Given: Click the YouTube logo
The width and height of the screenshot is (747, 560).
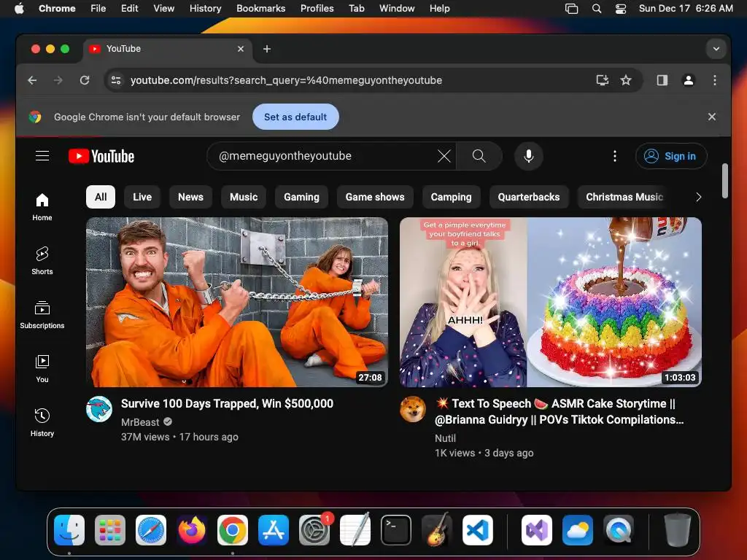Looking at the screenshot, I should coord(101,156).
